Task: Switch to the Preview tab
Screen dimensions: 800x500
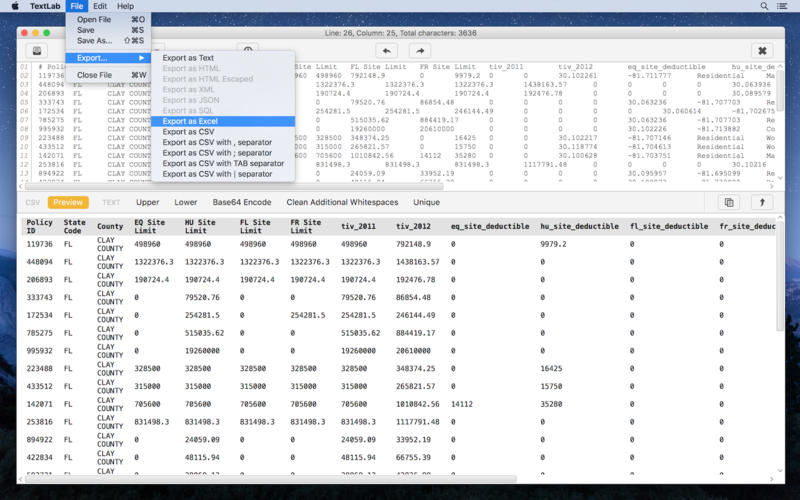Action: pyautogui.click(x=68, y=202)
